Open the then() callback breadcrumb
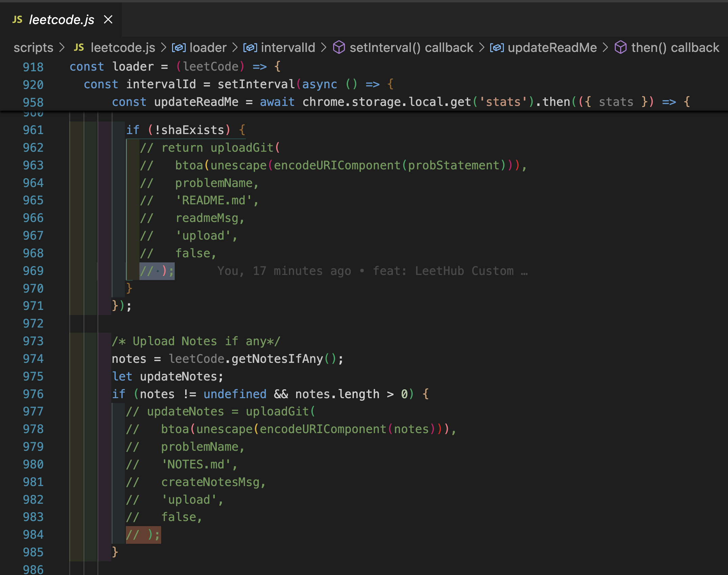728x575 pixels. point(675,48)
